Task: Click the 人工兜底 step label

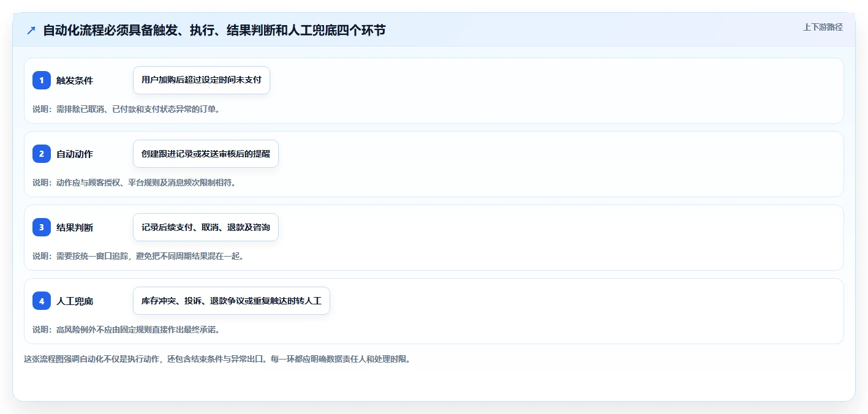Action: pos(75,301)
